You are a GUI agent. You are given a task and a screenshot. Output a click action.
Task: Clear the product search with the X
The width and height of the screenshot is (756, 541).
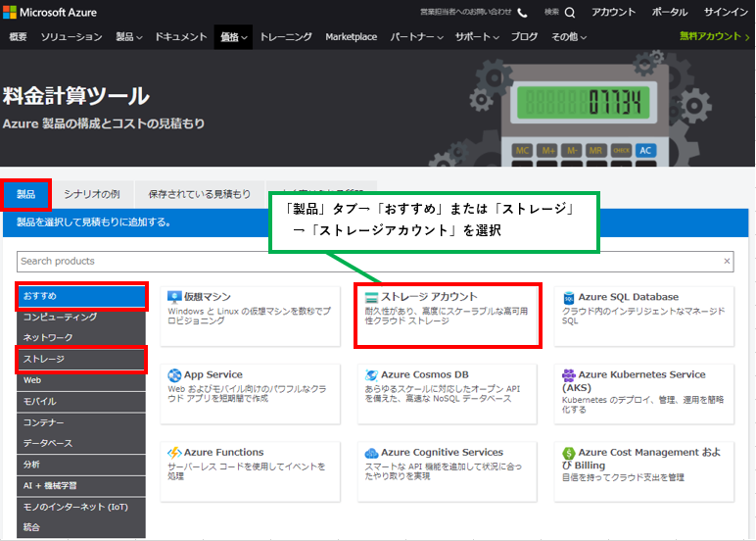tap(727, 261)
